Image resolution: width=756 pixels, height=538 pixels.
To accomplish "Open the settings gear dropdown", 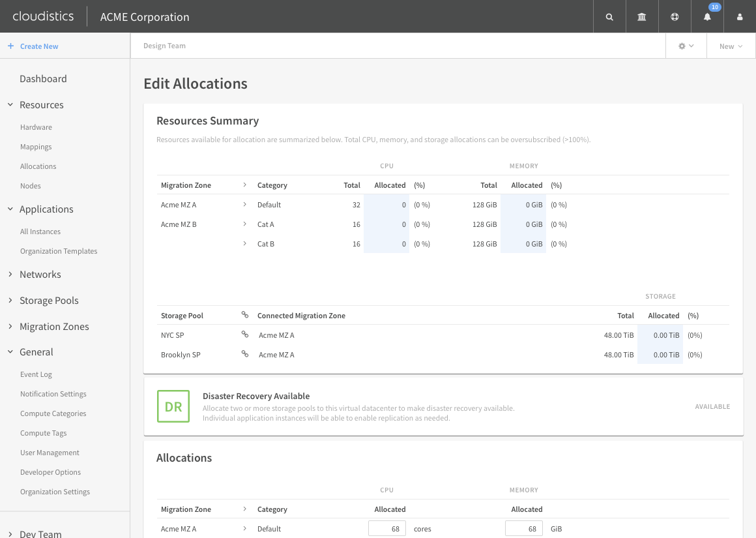I will coord(684,46).
